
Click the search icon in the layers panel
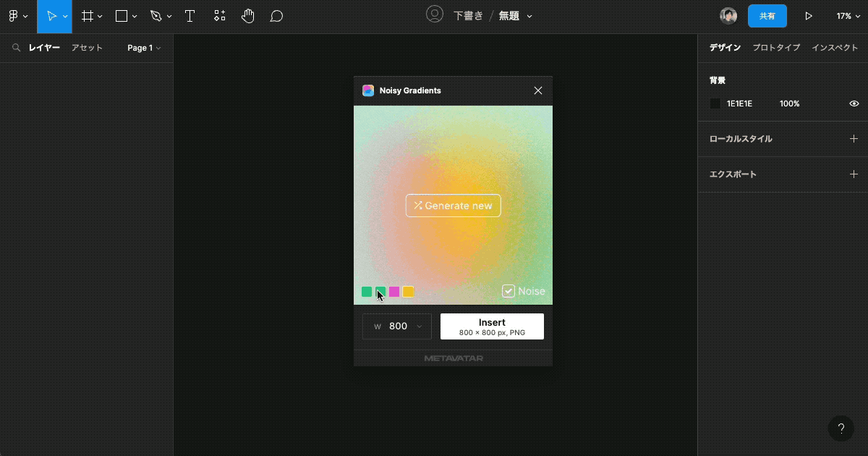coord(17,48)
